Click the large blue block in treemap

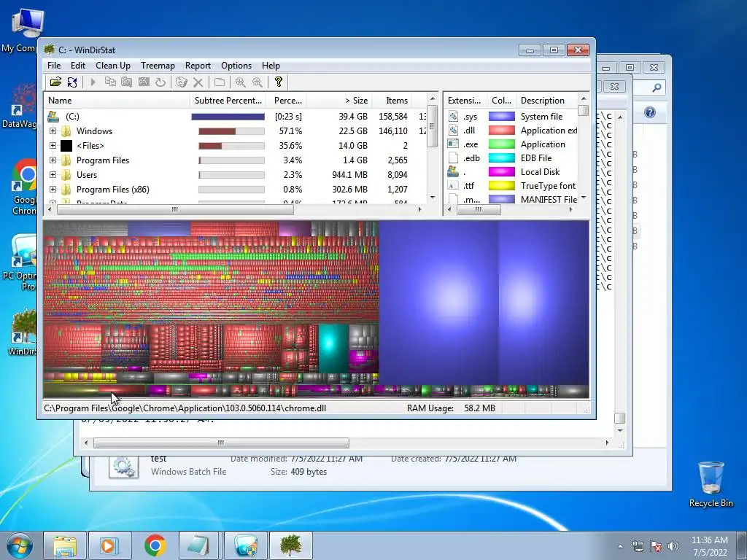click(438, 302)
